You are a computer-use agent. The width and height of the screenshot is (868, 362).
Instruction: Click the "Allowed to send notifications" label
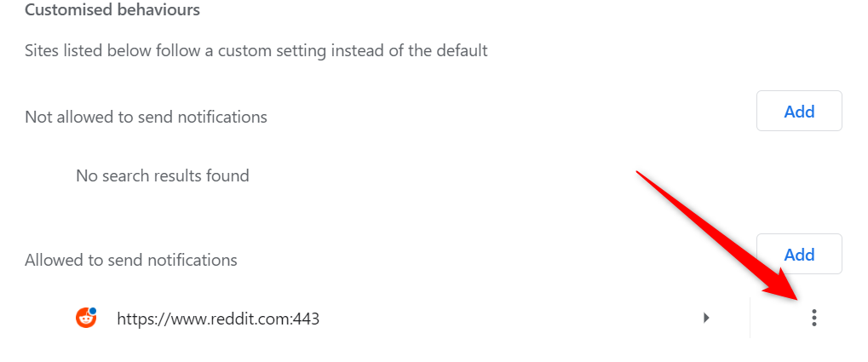tap(131, 260)
